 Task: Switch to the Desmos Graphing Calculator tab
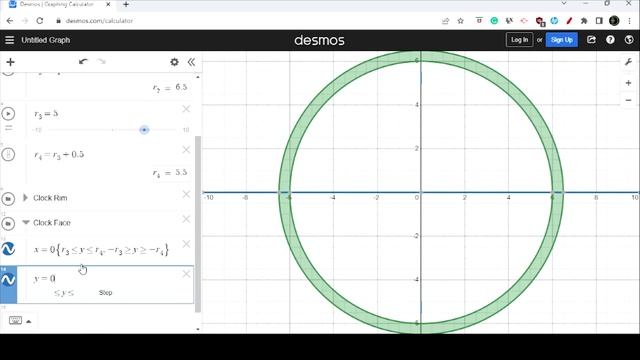56,4
